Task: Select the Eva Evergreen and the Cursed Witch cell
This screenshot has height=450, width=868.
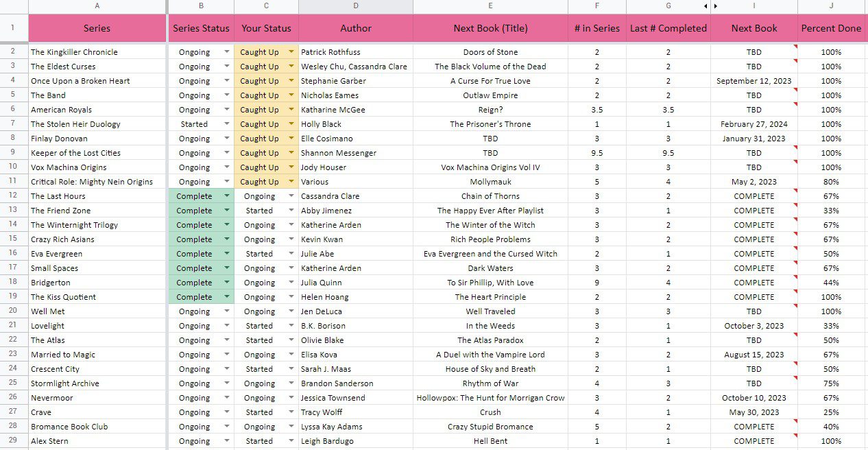Action: pos(490,254)
